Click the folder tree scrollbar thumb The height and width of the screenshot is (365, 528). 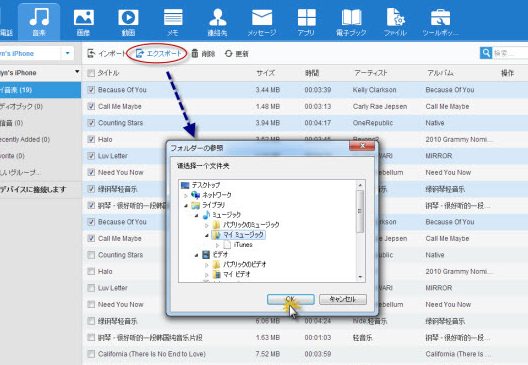click(x=360, y=211)
